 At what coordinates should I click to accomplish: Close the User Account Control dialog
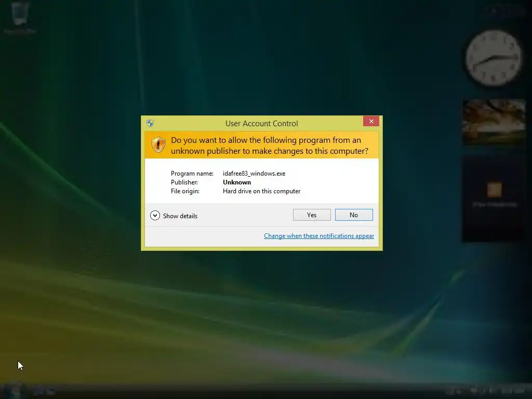(x=371, y=121)
